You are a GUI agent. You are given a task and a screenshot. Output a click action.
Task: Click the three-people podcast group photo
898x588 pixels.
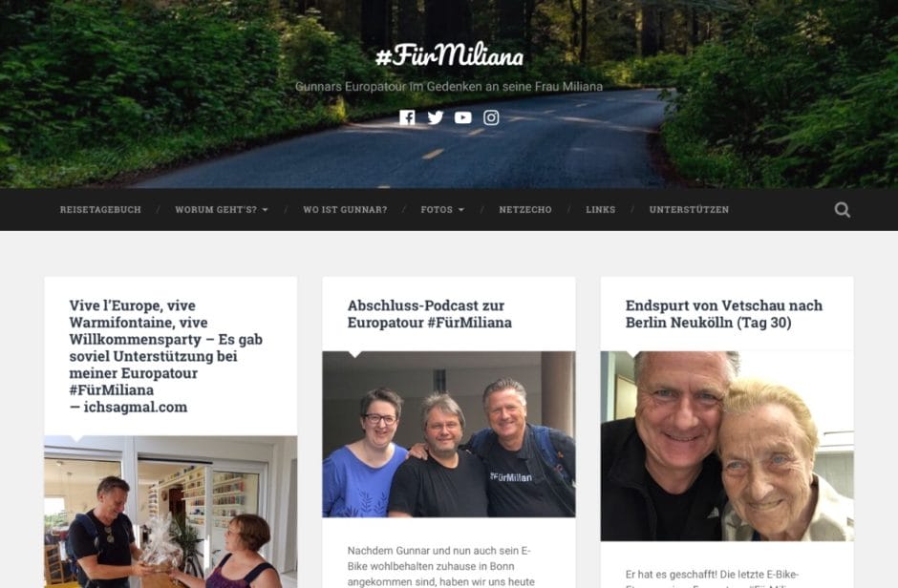click(x=449, y=434)
